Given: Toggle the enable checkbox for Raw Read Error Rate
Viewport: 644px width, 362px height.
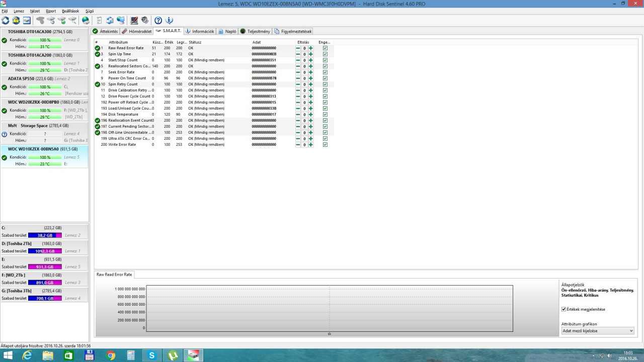Looking at the screenshot, I should coord(325,48).
